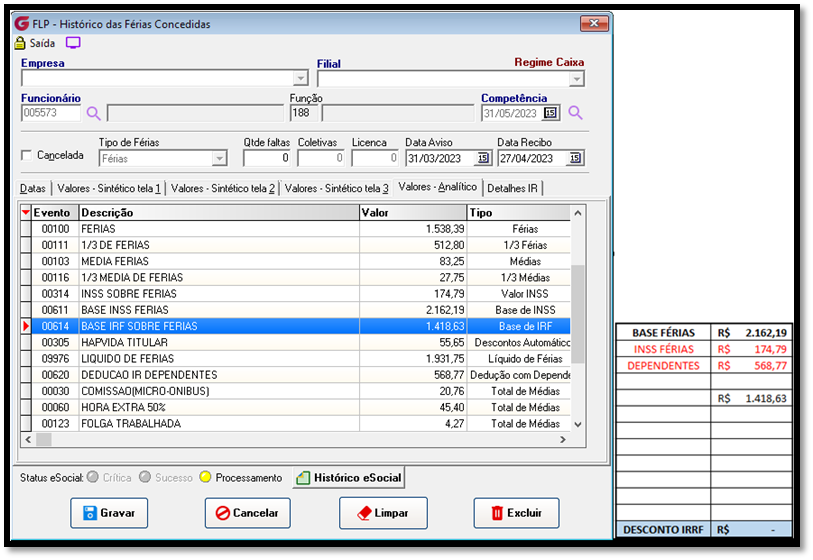Image resolution: width=813 pixels, height=560 pixels.
Task: Click the Descrição column header
Action: (x=219, y=213)
